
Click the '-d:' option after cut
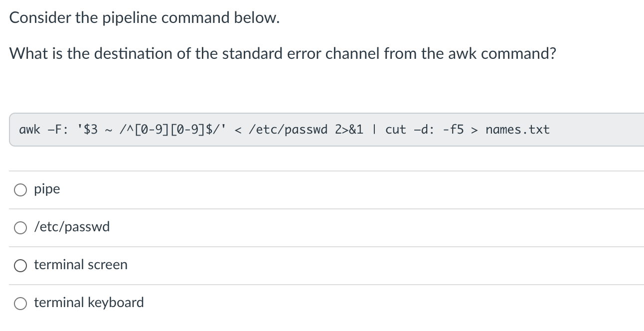[425, 130]
